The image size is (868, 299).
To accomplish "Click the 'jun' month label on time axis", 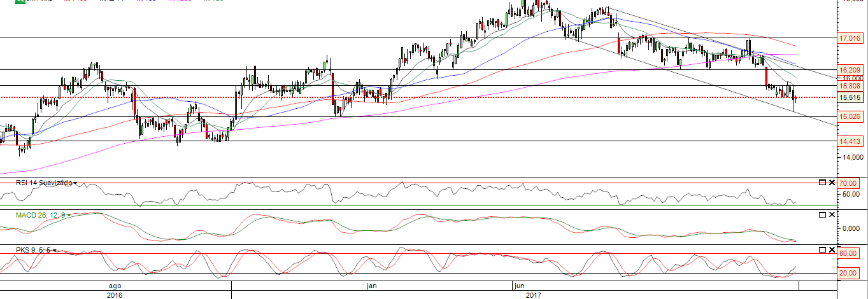I will pyautogui.click(x=519, y=286).
